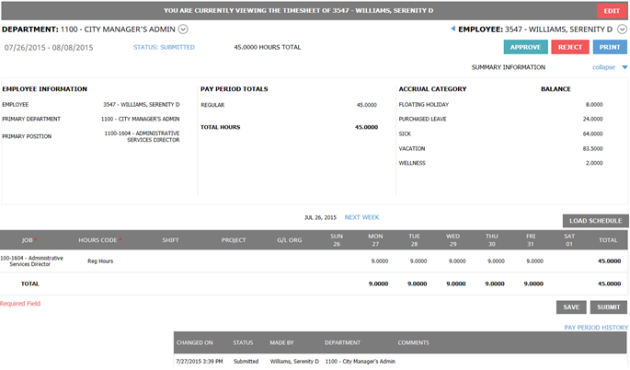Load the schedule
The height and width of the screenshot is (370, 630).
pos(595,221)
